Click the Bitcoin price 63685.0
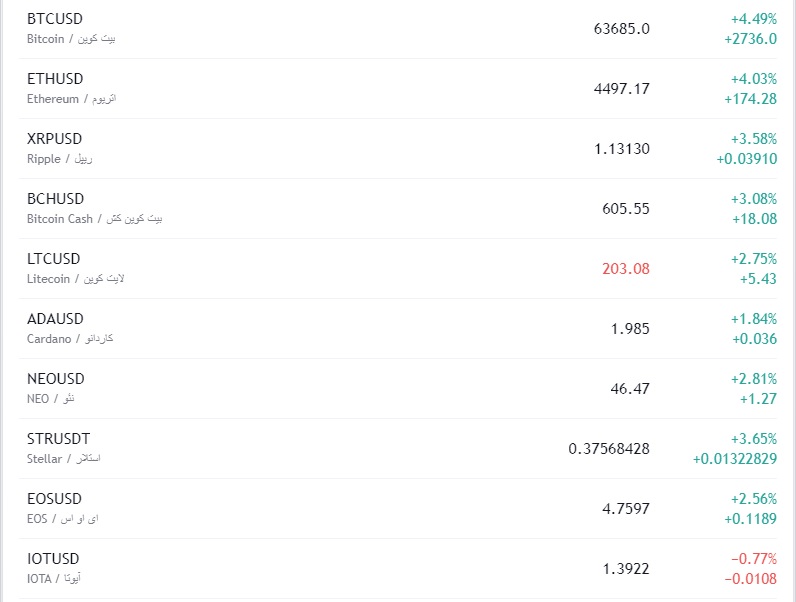This screenshot has height=602, width=796. 621,29
